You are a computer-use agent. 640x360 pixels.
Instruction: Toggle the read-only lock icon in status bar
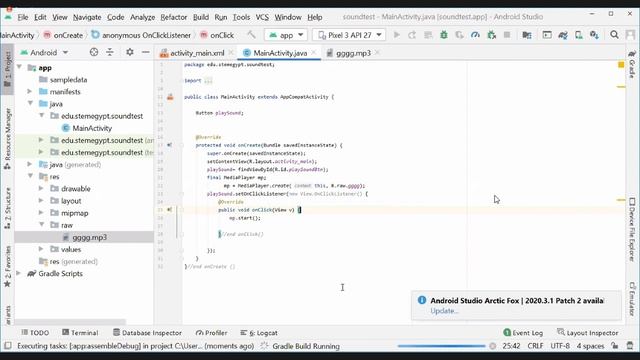click(x=614, y=346)
